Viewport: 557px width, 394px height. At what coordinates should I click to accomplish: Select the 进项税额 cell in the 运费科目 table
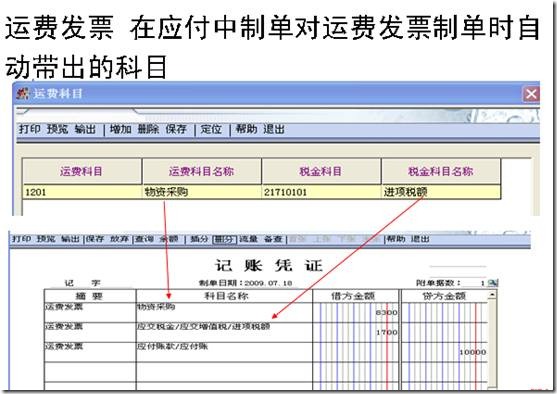441,192
